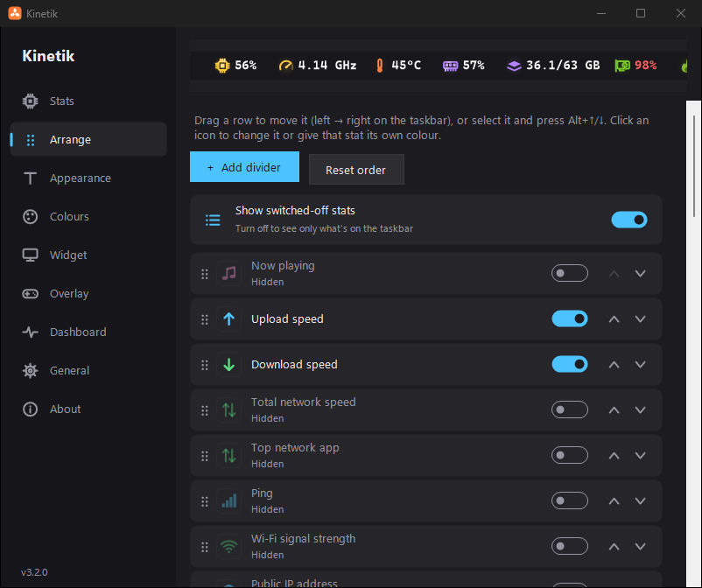The width and height of the screenshot is (702, 588).
Task: Click the drag handle of Top network app row
Action: pos(205,456)
